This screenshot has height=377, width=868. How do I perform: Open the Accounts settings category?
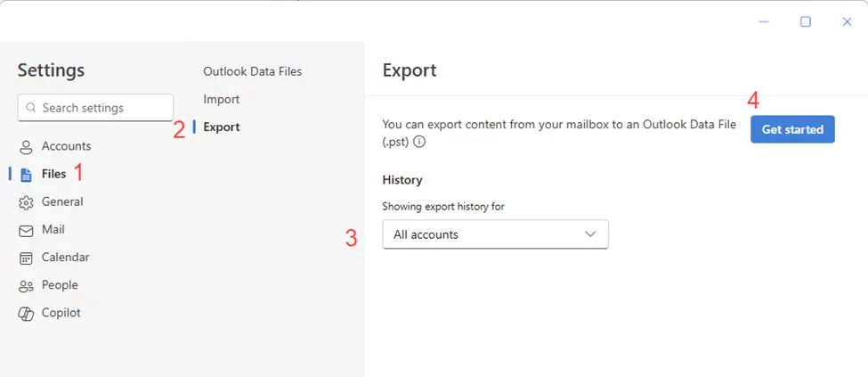(x=67, y=146)
